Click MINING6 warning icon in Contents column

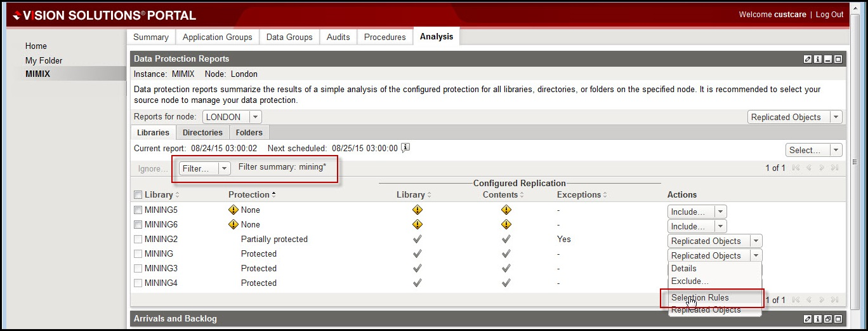click(506, 224)
